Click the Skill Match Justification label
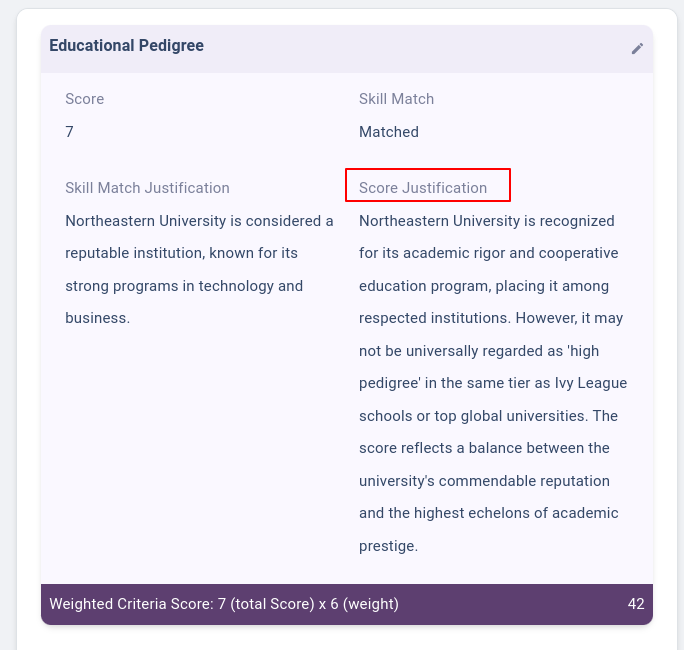 (147, 188)
